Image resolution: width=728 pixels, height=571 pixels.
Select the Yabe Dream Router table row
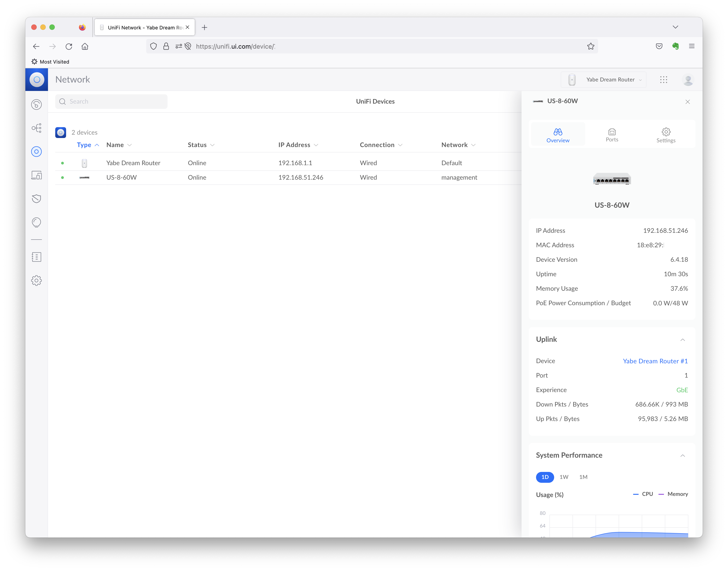click(x=288, y=163)
